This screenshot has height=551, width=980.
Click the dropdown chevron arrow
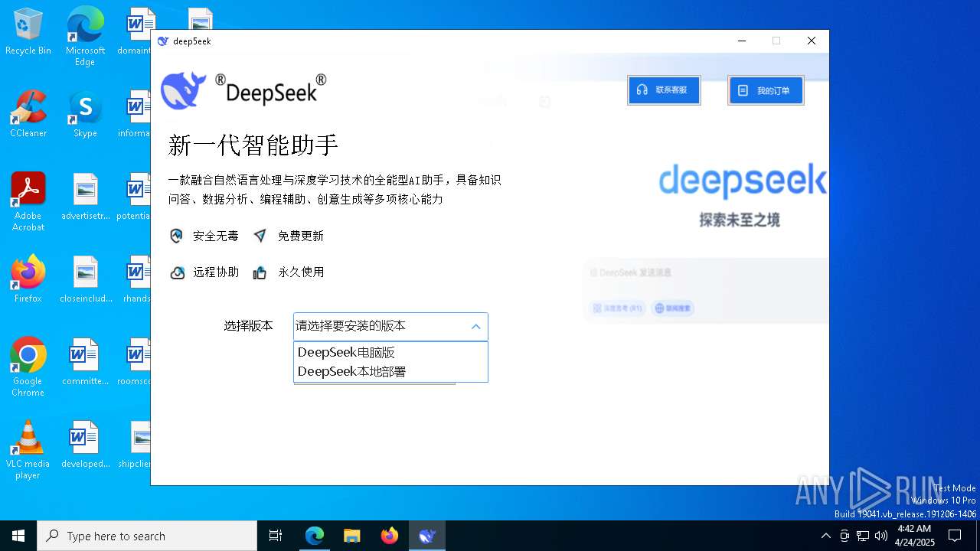[475, 327]
